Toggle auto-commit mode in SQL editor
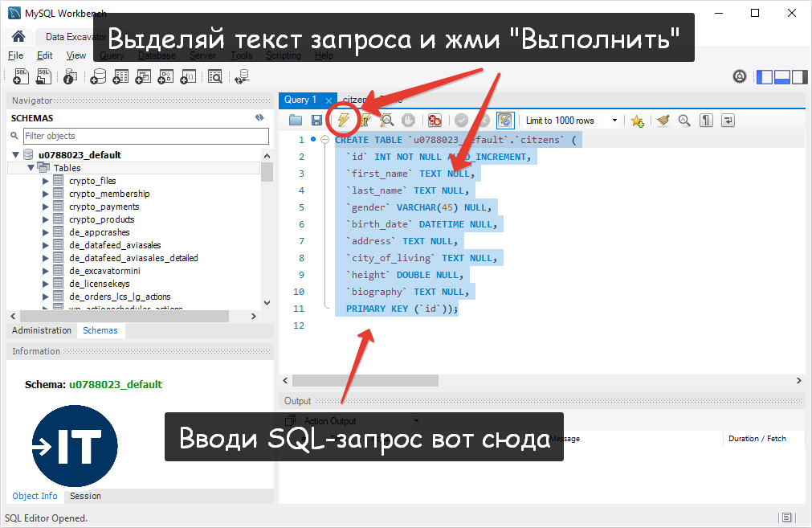812x528 pixels. point(504,120)
